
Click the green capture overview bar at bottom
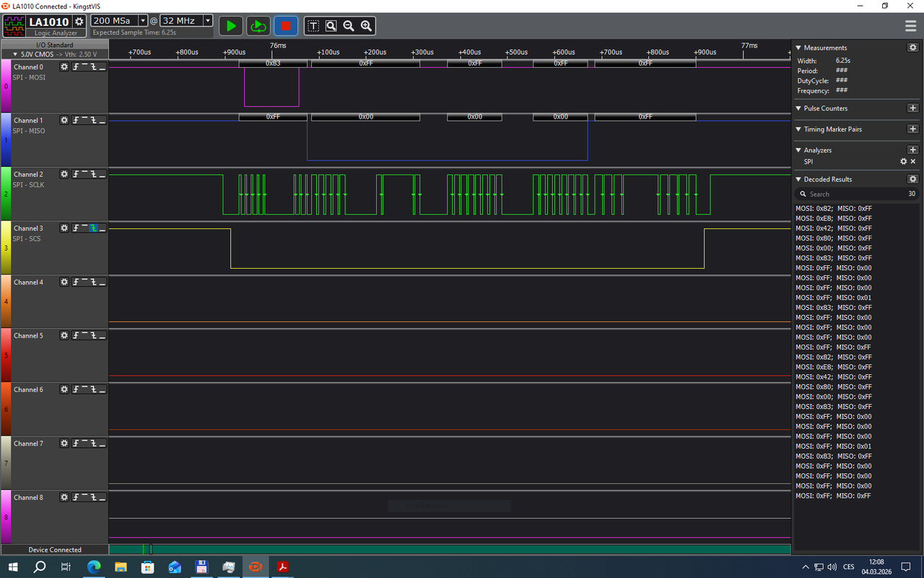click(x=450, y=549)
